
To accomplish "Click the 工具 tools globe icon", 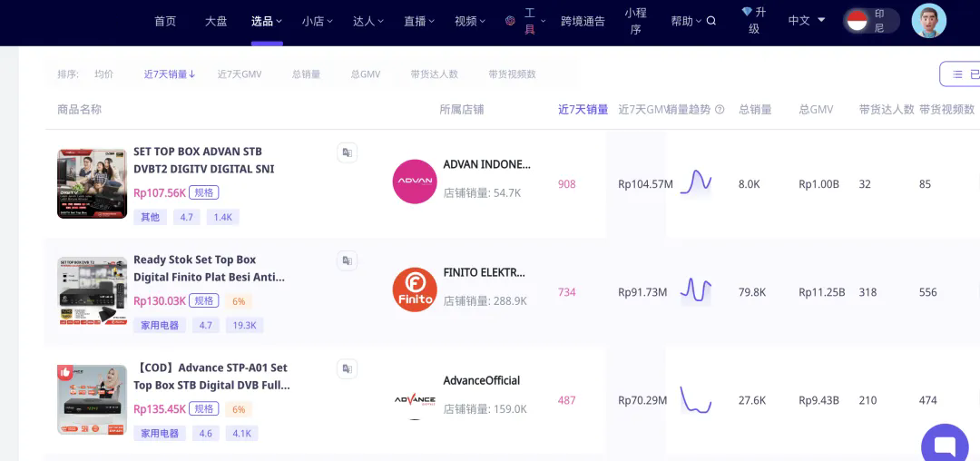I will coord(510,21).
